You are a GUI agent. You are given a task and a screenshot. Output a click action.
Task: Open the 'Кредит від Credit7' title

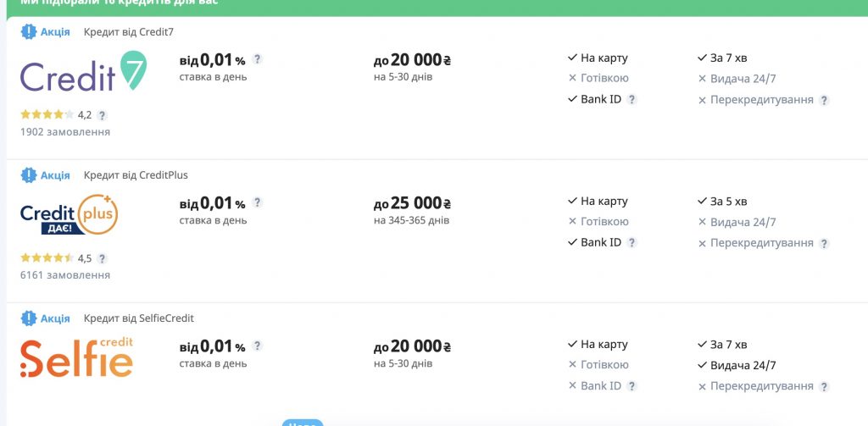coord(122,32)
